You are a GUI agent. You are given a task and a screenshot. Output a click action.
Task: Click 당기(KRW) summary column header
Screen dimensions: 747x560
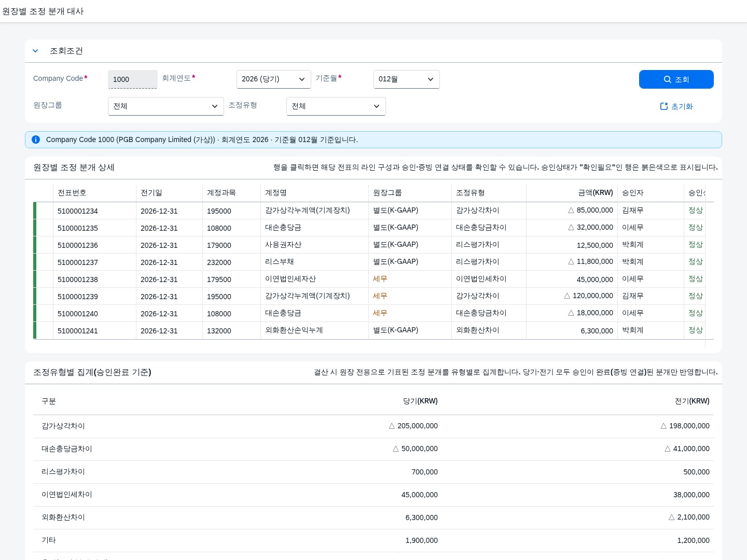click(420, 401)
